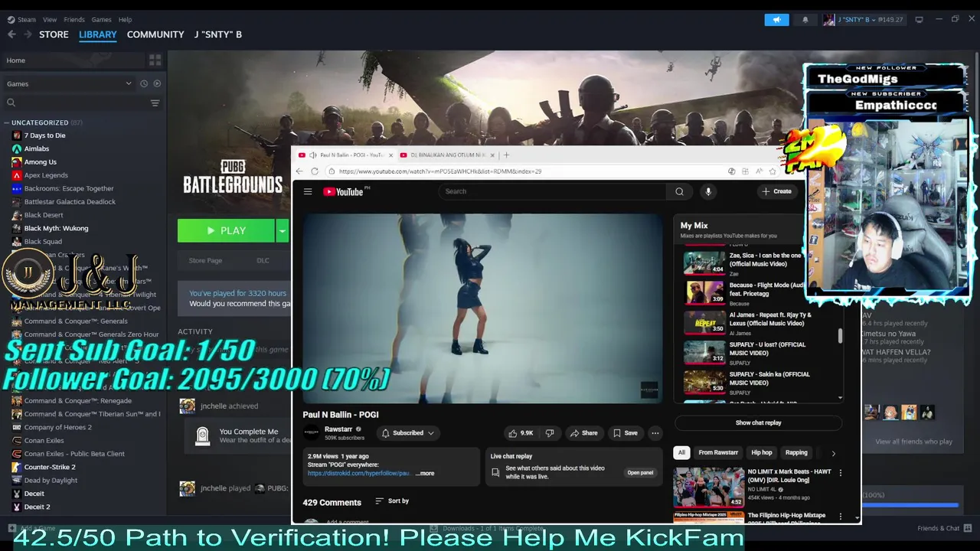Like the POGI video
This screenshot has width=980, height=551.
tap(521, 433)
